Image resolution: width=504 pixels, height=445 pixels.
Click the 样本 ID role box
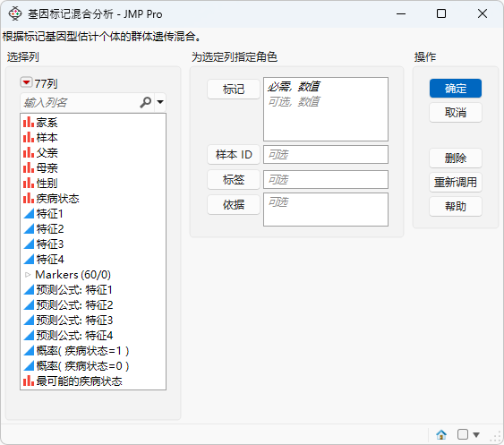326,155
